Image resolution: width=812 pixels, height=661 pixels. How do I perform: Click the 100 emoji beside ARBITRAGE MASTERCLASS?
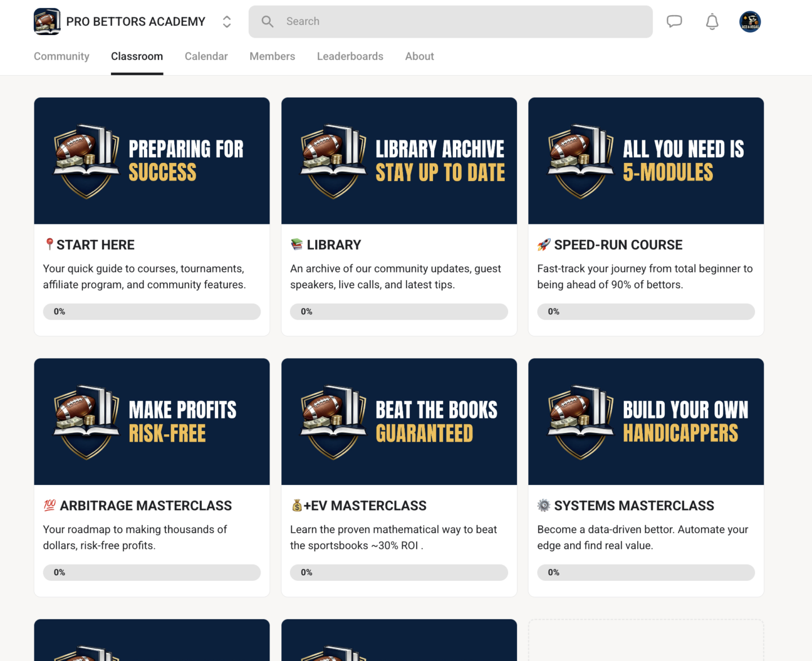click(x=50, y=505)
